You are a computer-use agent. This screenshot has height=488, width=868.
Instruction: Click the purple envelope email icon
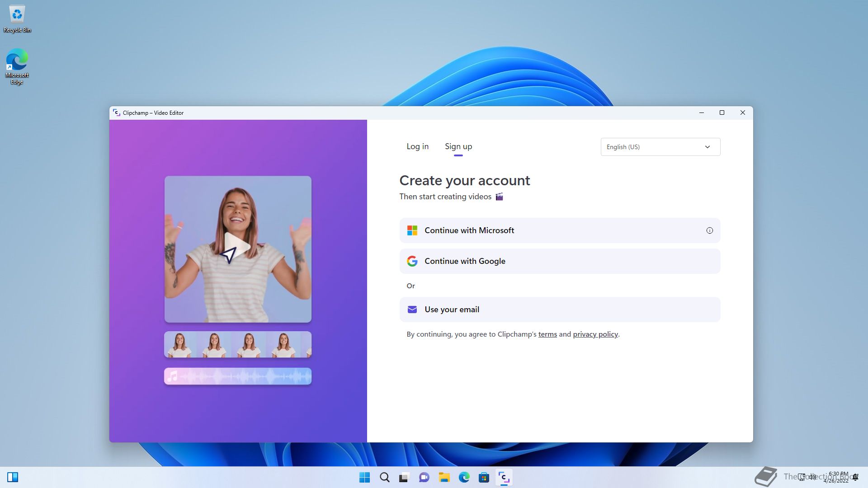(412, 310)
